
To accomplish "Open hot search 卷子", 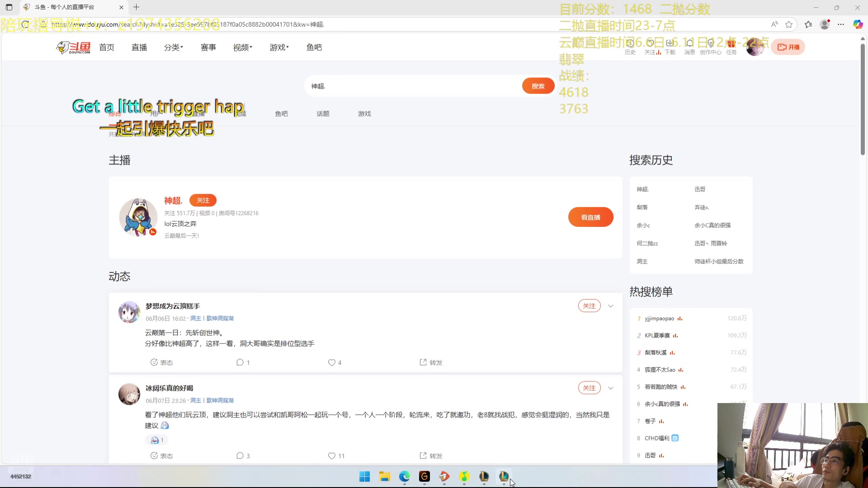I will (x=650, y=421).
